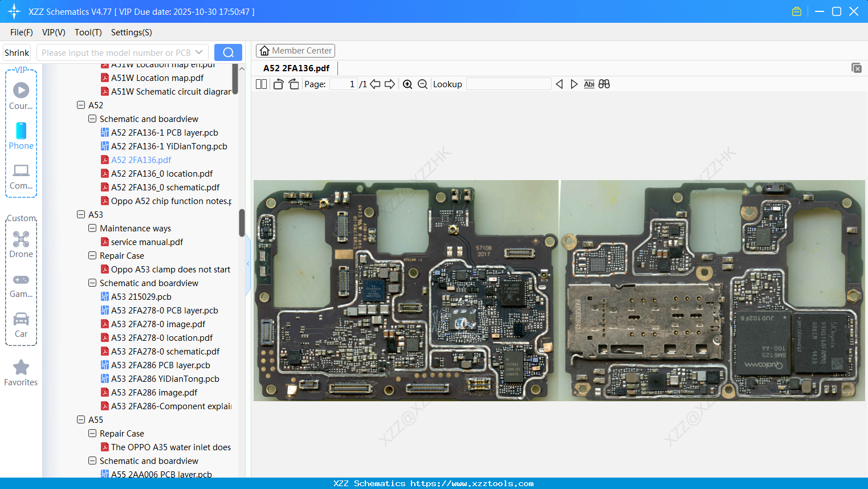This screenshot has height=489, width=868.
Task: Click the binoculars search icon
Action: 604,84
